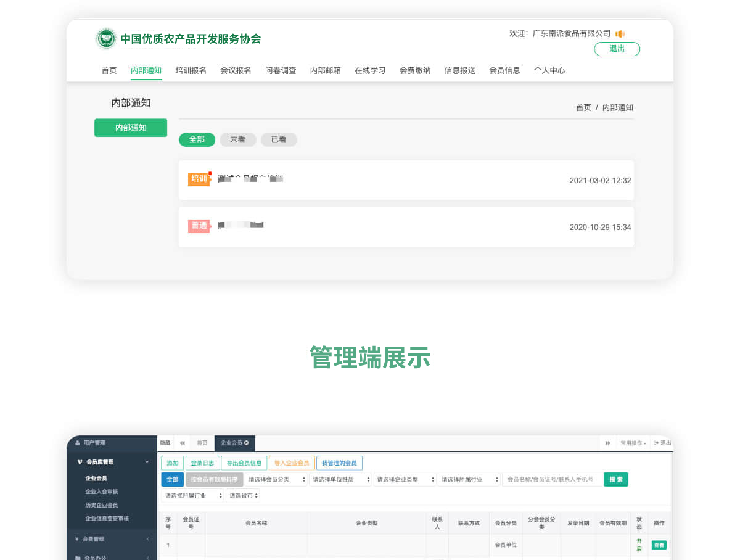Open the 请选择企业类型 dropdown
The width and height of the screenshot is (740, 560).
coord(405,479)
